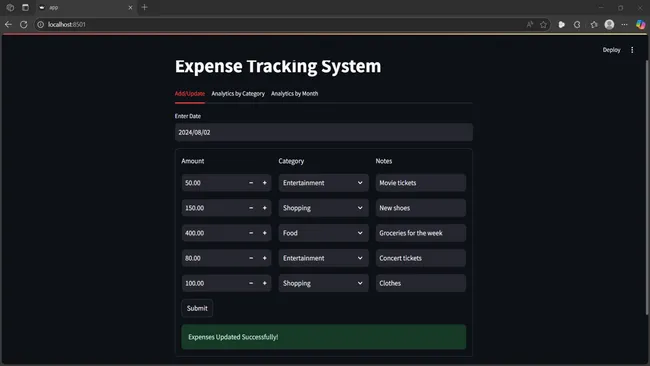Open browser Settings and more menu
The width and height of the screenshot is (650, 366).
[x=624, y=24]
